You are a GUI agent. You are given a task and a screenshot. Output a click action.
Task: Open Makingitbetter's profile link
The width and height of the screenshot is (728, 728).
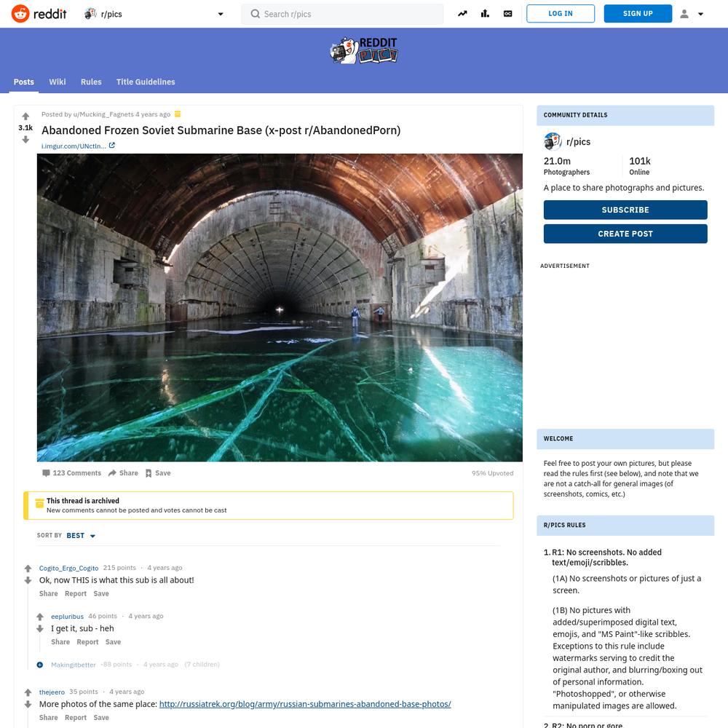[74, 665]
